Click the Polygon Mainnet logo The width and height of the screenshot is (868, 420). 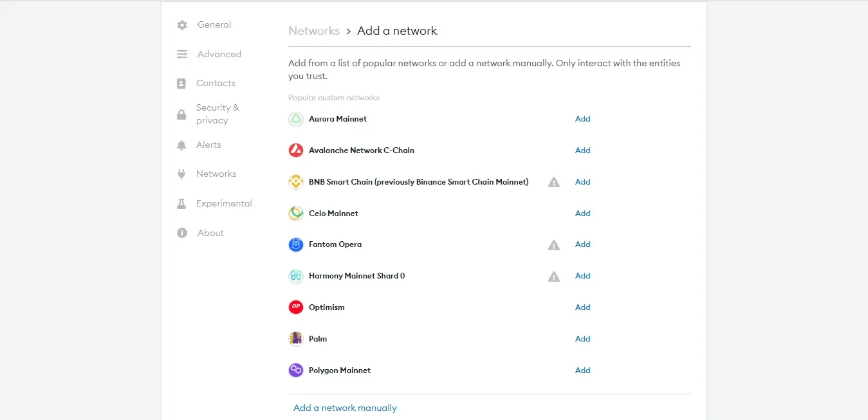[x=296, y=370]
